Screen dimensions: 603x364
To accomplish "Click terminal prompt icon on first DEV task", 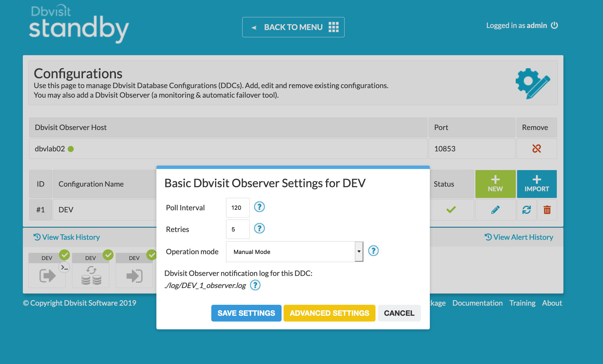I will tap(64, 268).
